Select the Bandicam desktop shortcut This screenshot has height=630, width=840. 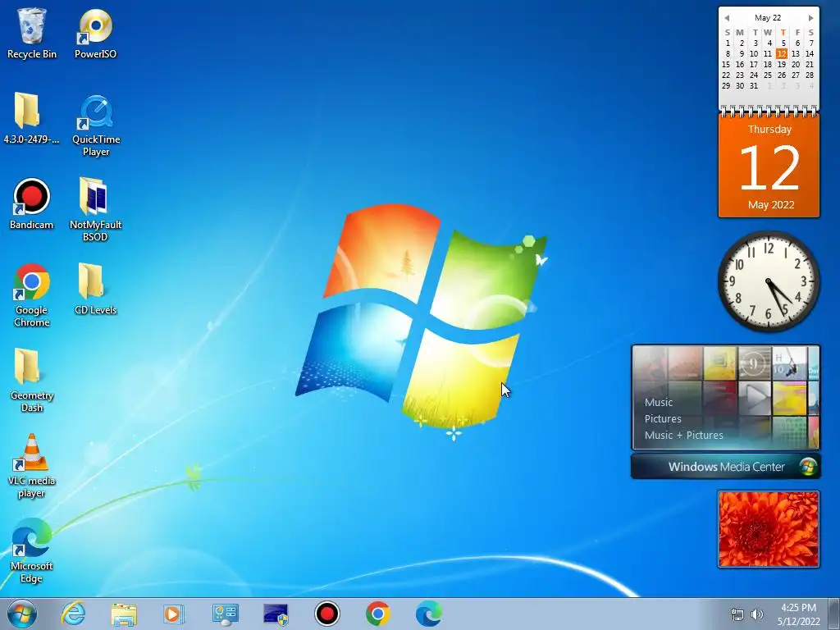click(x=32, y=203)
